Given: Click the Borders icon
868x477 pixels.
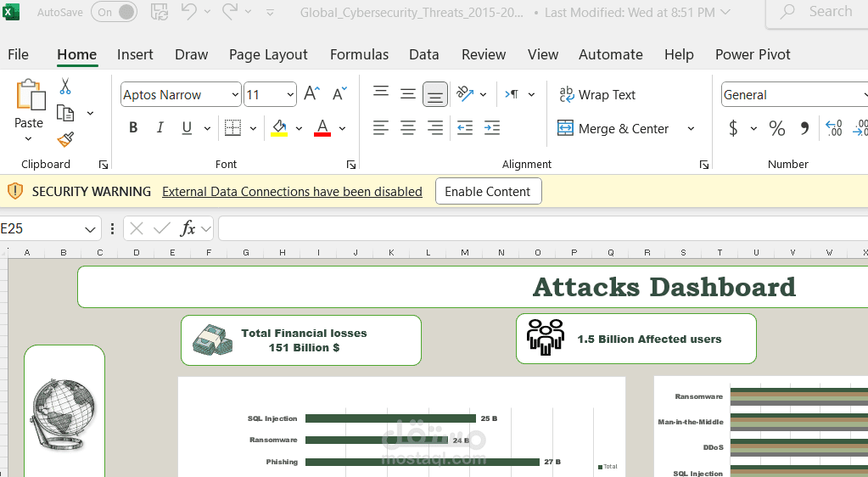Looking at the screenshot, I should tap(232, 128).
